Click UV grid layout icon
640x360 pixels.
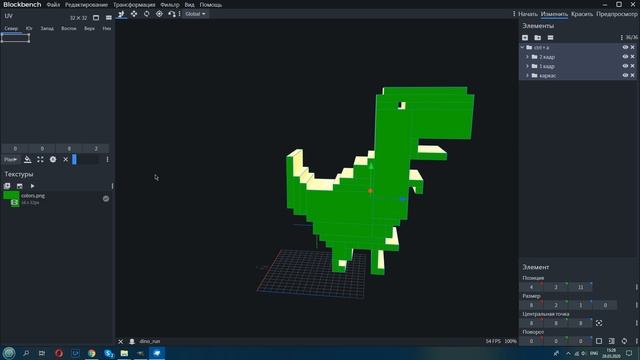pos(109,18)
